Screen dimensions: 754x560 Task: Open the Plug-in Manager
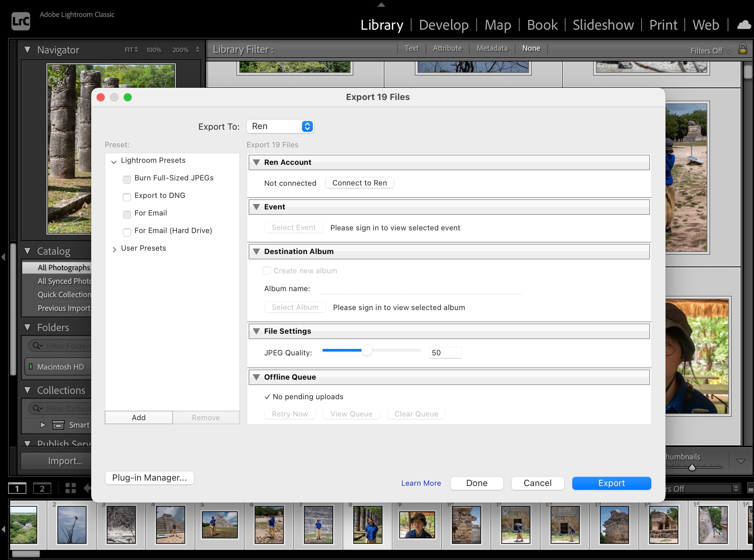click(x=150, y=478)
